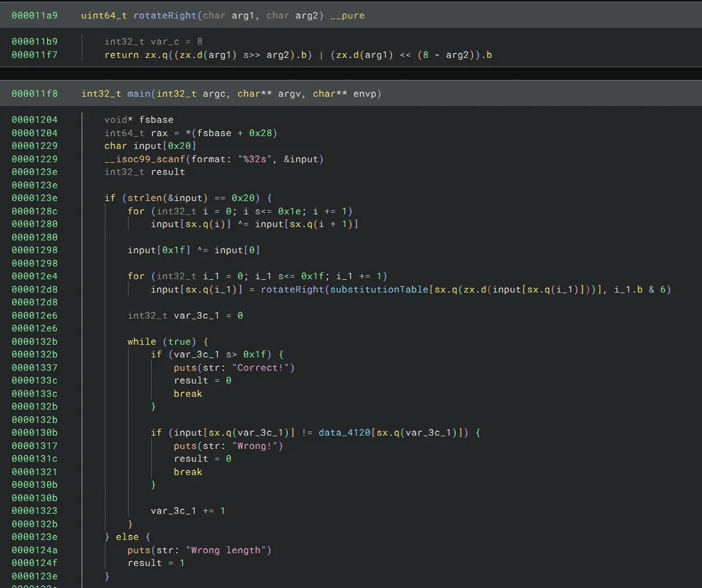702x588 pixels.
Task: Click the rotateRight call inside main's loop
Action: coord(292,290)
